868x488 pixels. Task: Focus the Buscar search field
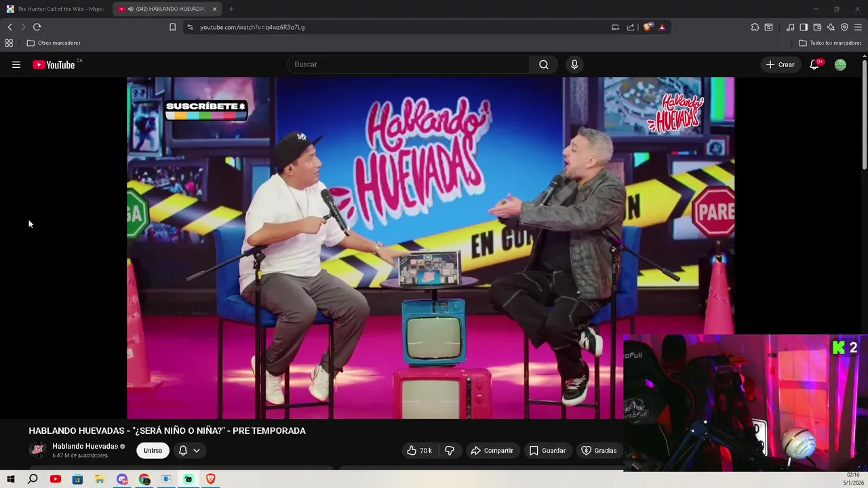point(408,64)
